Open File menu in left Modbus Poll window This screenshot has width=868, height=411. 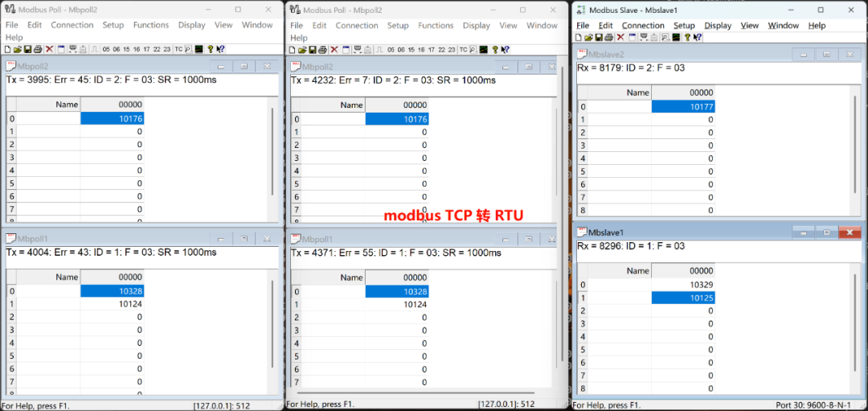point(11,25)
